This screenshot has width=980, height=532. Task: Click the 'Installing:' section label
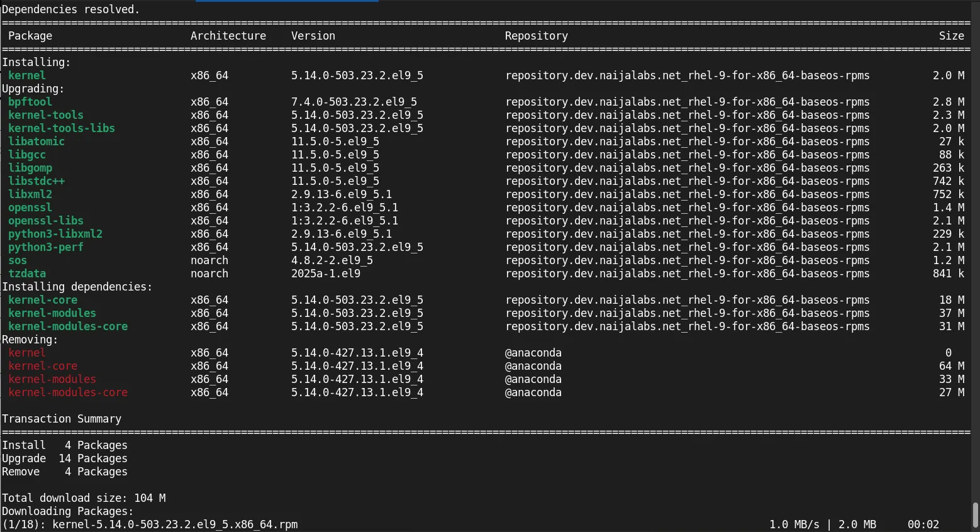pyautogui.click(x=36, y=62)
